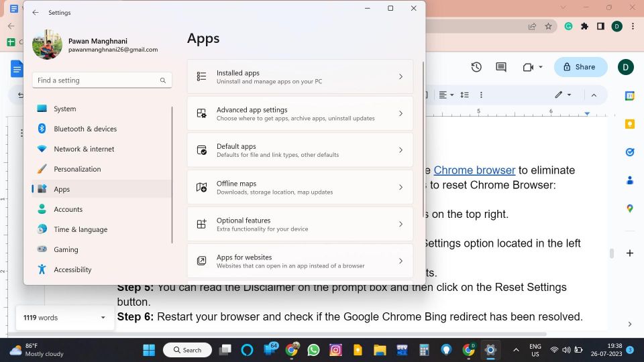This screenshot has height=362, width=644.
Task: Select Personalization in settings sidebar
Action: pyautogui.click(x=77, y=169)
